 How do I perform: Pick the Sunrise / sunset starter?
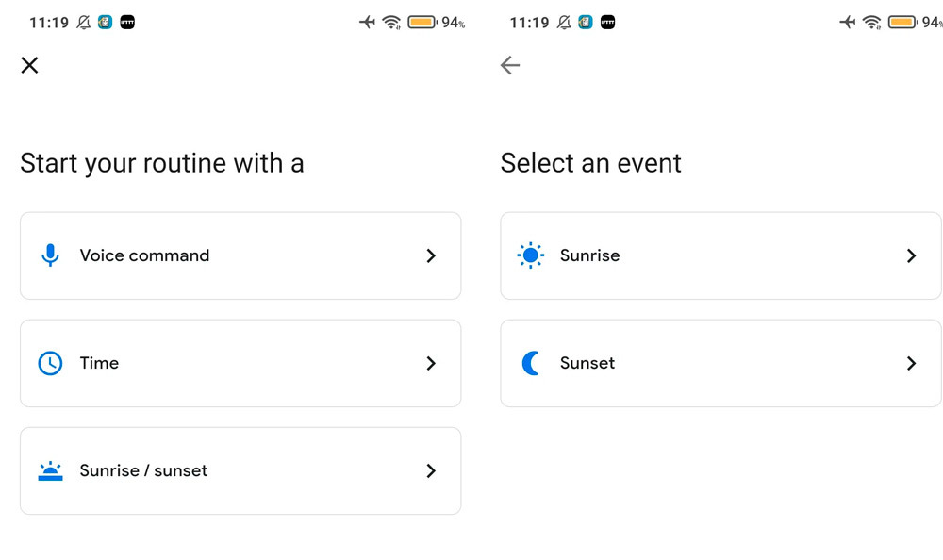click(x=143, y=470)
